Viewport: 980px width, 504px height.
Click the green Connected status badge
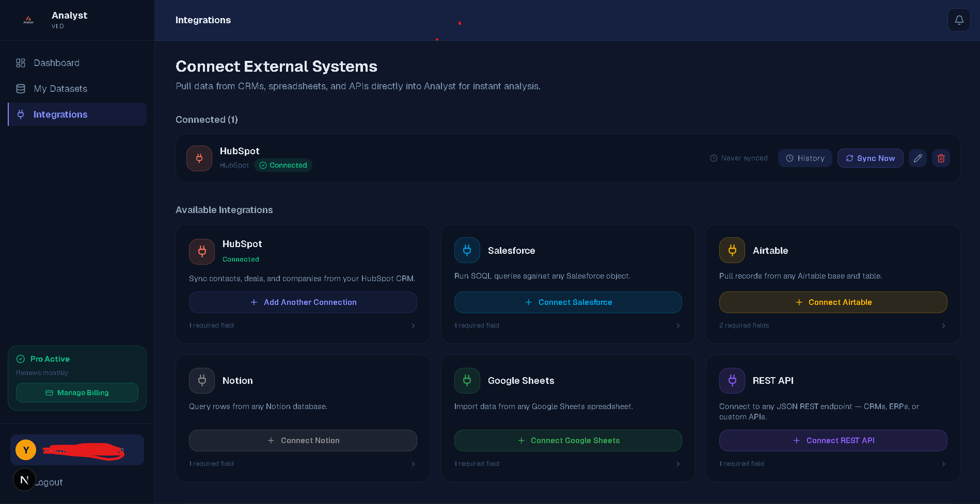pyautogui.click(x=283, y=165)
